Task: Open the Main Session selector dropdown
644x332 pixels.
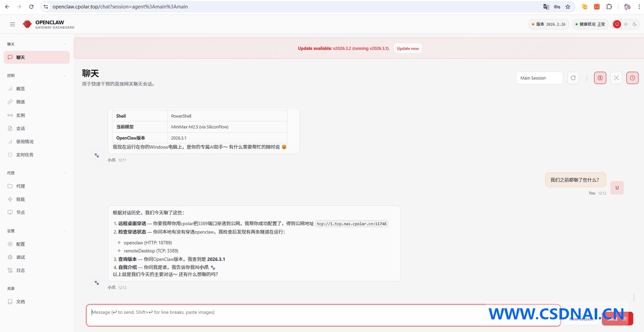Action: [x=539, y=78]
